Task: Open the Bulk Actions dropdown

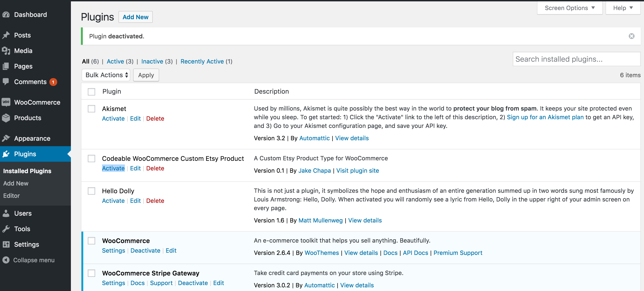Action: (x=106, y=75)
